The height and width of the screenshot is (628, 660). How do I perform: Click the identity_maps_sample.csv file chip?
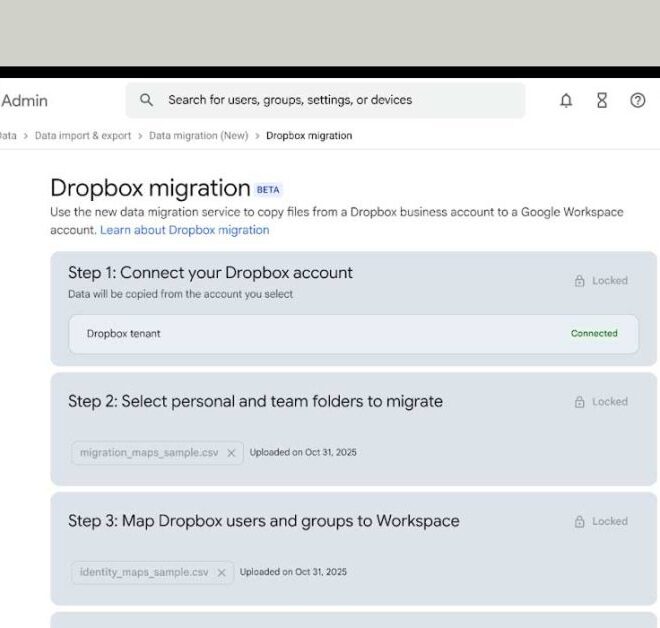(152, 572)
